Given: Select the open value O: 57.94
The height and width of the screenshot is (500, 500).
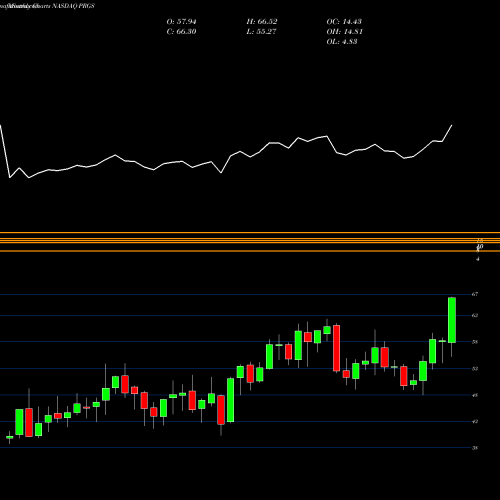Looking at the screenshot, I should [x=181, y=22].
